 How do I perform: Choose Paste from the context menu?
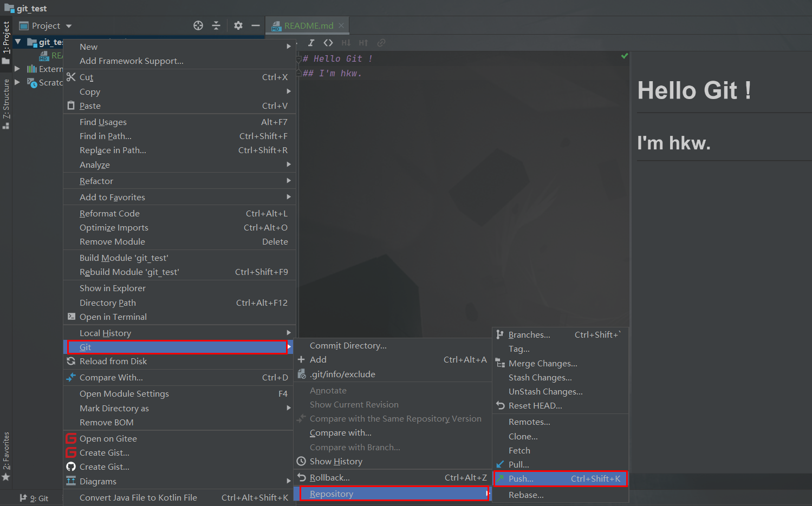[179, 106]
